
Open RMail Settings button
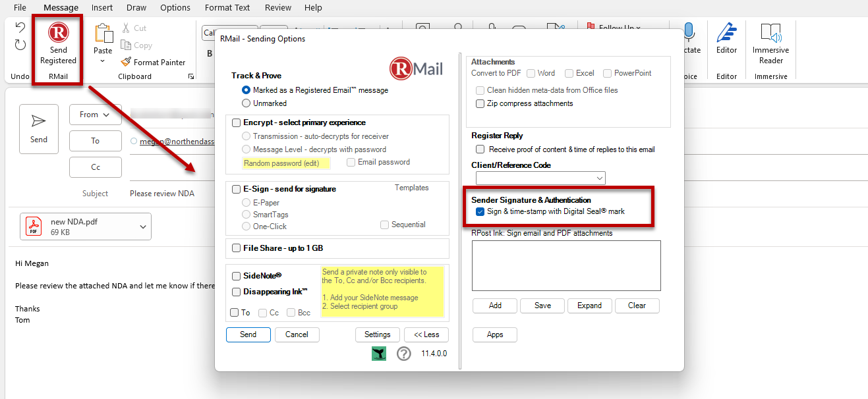click(x=378, y=334)
